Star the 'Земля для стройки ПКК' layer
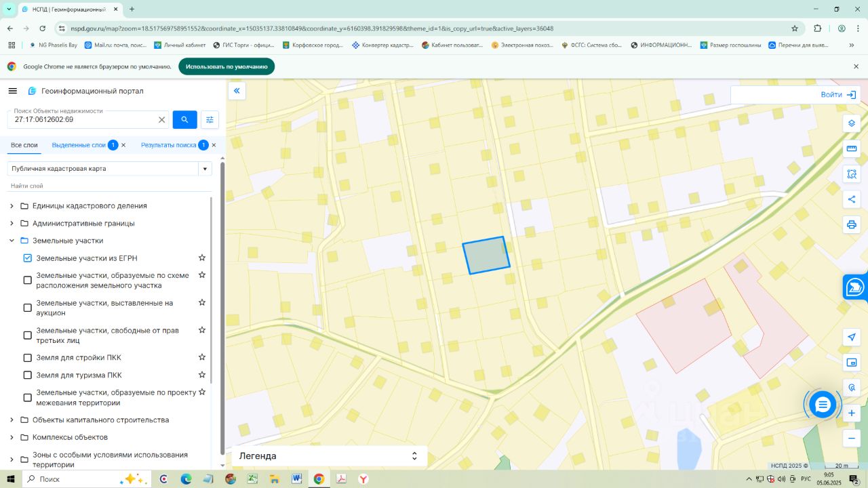The height and width of the screenshot is (488, 868). (201, 357)
